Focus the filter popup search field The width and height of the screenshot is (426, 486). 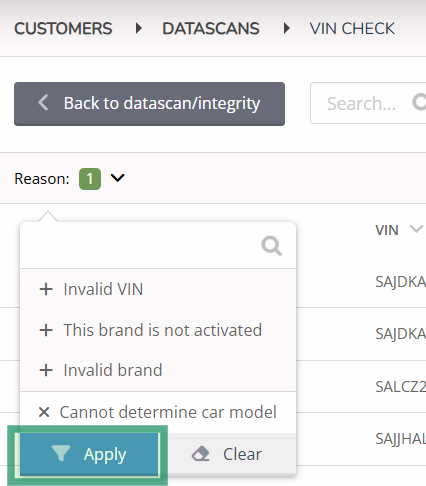[140, 246]
